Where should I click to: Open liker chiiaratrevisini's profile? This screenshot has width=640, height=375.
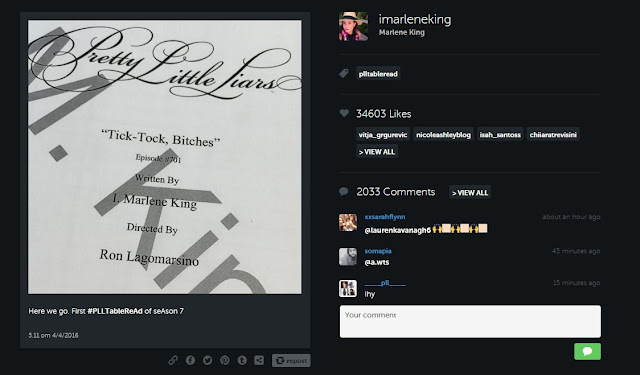click(553, 135)
